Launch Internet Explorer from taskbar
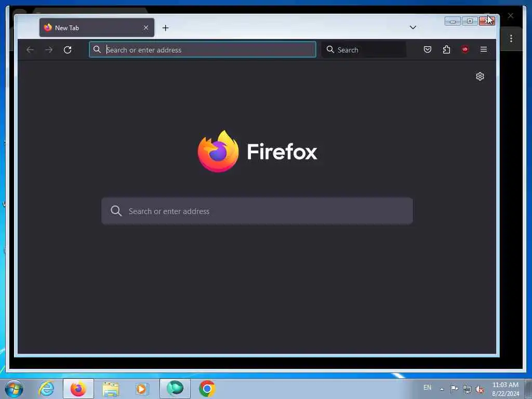This screenshot has height=399, width=532. 46,389
